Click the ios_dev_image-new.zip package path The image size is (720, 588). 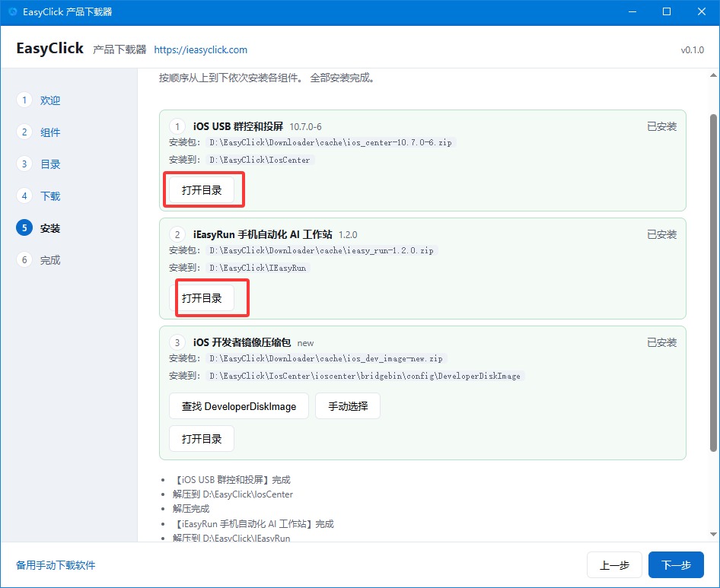click(326, 358)
